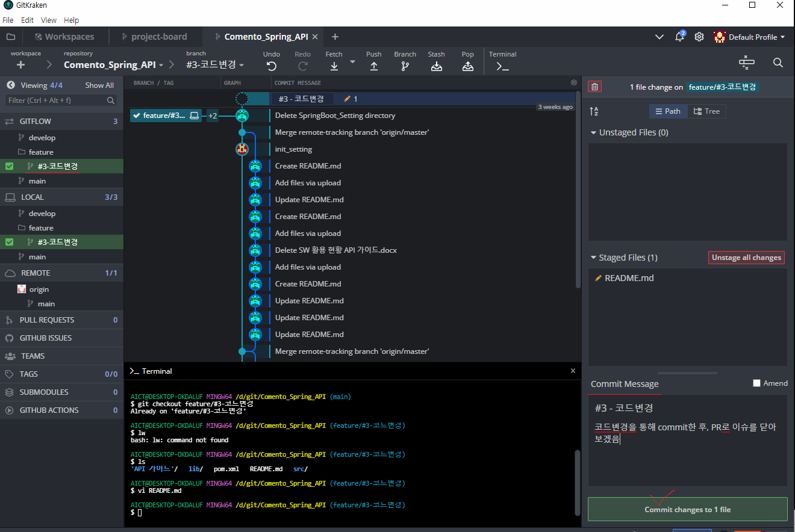The width and height of the screenshot is (795, 532).
Task: Push changes with the Push icon
Action: click(374, 67)
